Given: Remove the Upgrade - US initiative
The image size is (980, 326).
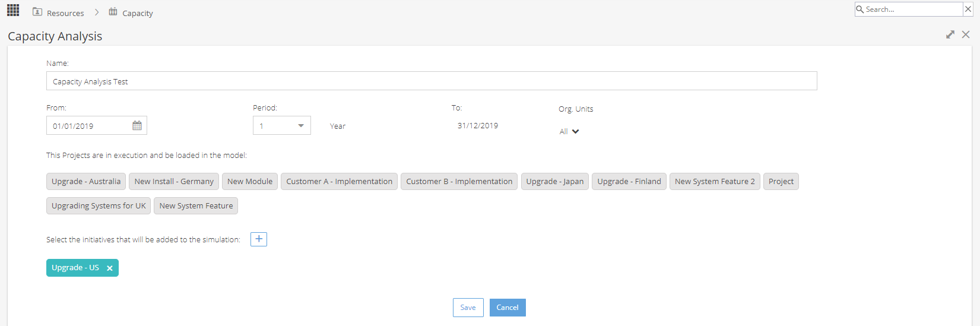Looking at the screenshot, I should (110, 268).
